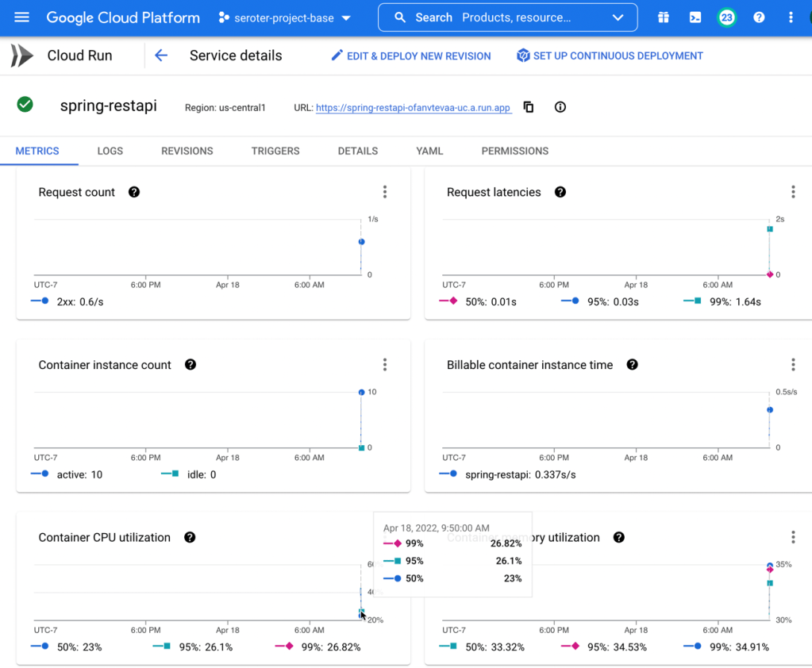Viewport: 812px width, 668px height.
Task: Open Container instance count chart options menu
Action: (x=385, y=365)
